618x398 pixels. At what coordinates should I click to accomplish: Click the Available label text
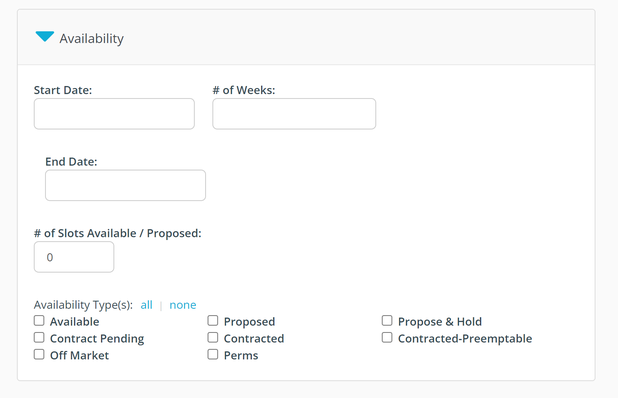click(74, 322)
